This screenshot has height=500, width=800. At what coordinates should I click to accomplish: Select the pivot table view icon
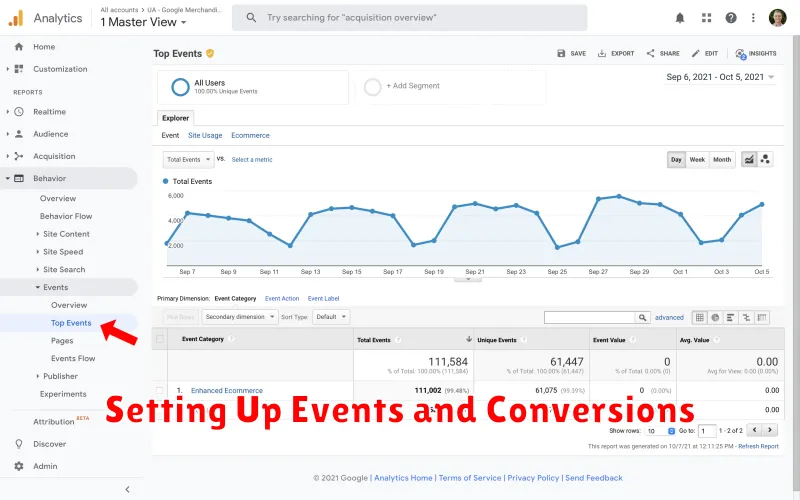[762, 317]
